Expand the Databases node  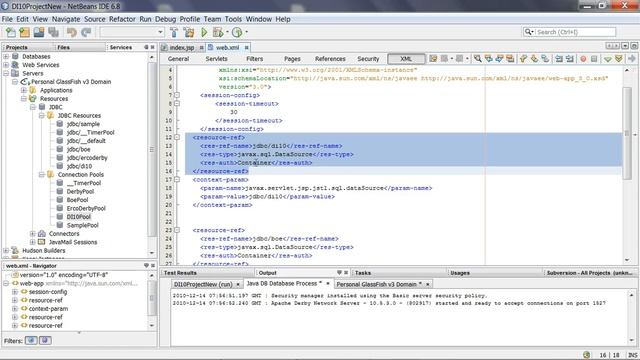pyautogui.click(x=6, y=56)
